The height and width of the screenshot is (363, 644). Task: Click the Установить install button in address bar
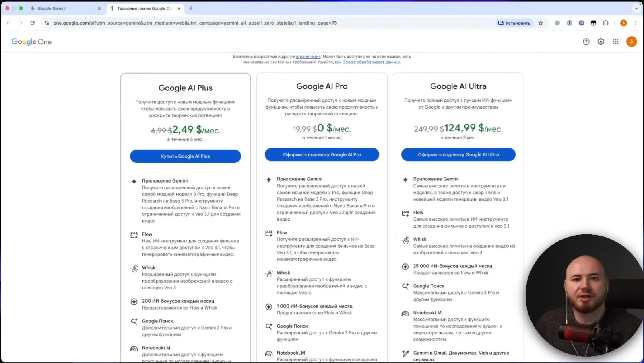[514, 23]
